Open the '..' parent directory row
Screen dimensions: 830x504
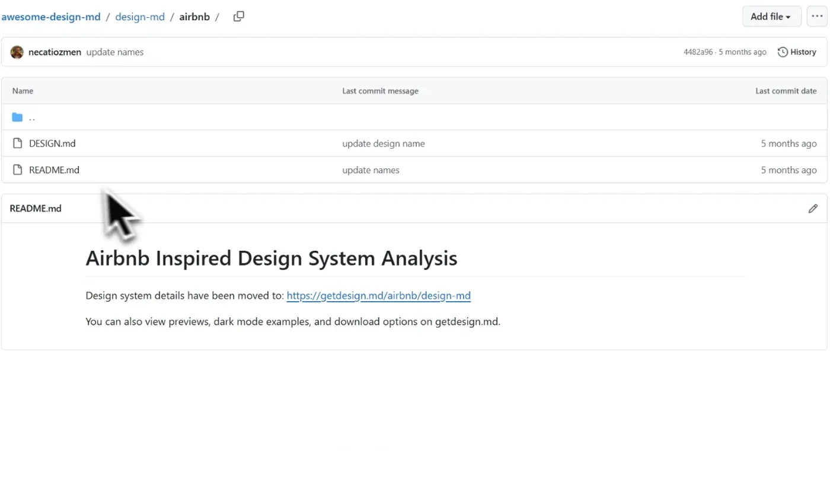pyautogui.click(x=414, y=117)
